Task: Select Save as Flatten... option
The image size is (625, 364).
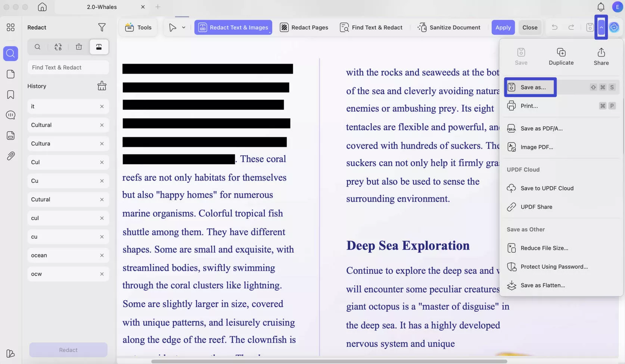Action: (542, 285)
